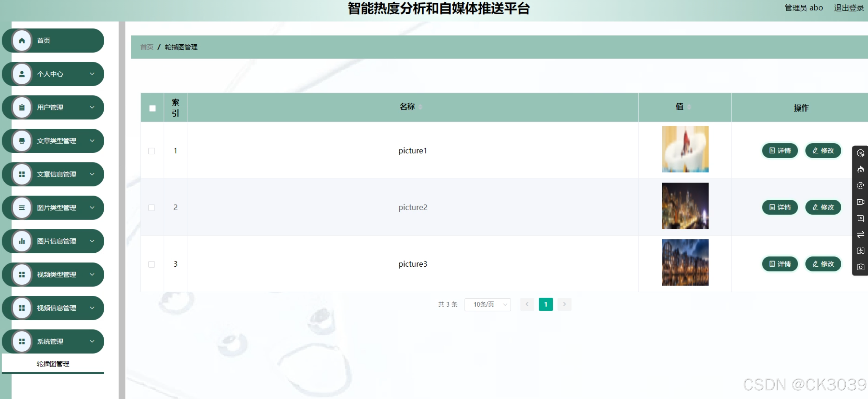Select the 视频类型管理 grid icon
This screenshot has width=868, height=399.
tap(22, 274)
